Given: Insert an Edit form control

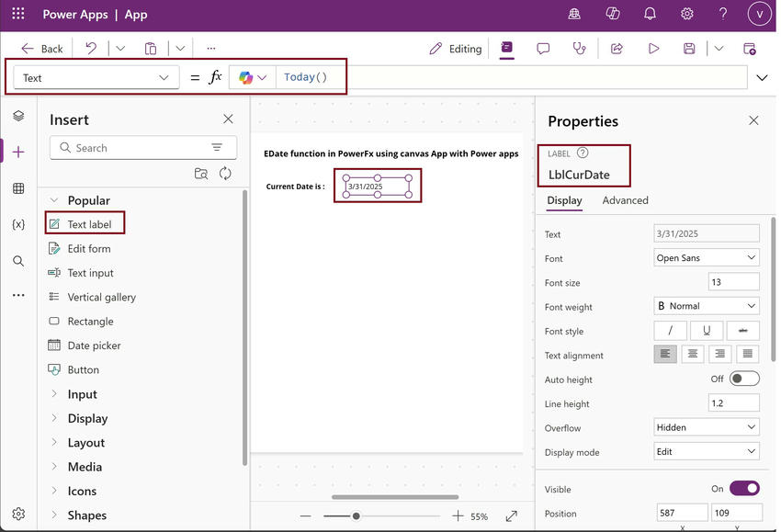Looking at the screenshot, I should (x=80, y=249).
